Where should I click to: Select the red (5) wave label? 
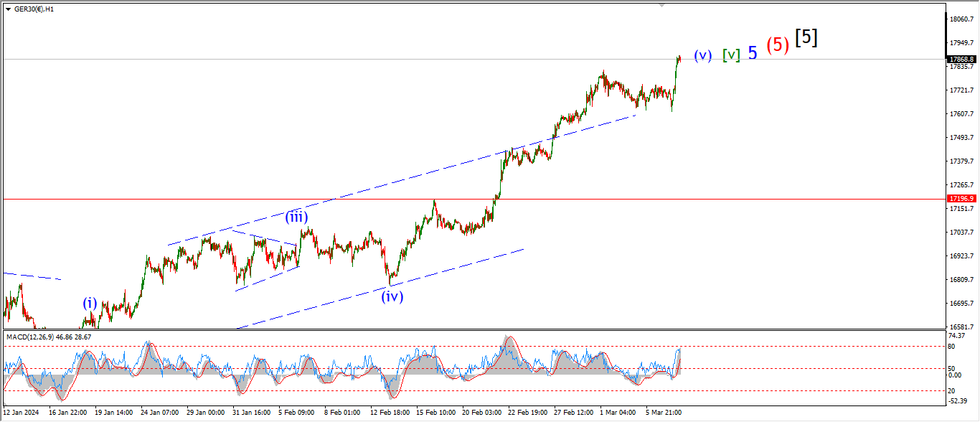coord(778,45)
